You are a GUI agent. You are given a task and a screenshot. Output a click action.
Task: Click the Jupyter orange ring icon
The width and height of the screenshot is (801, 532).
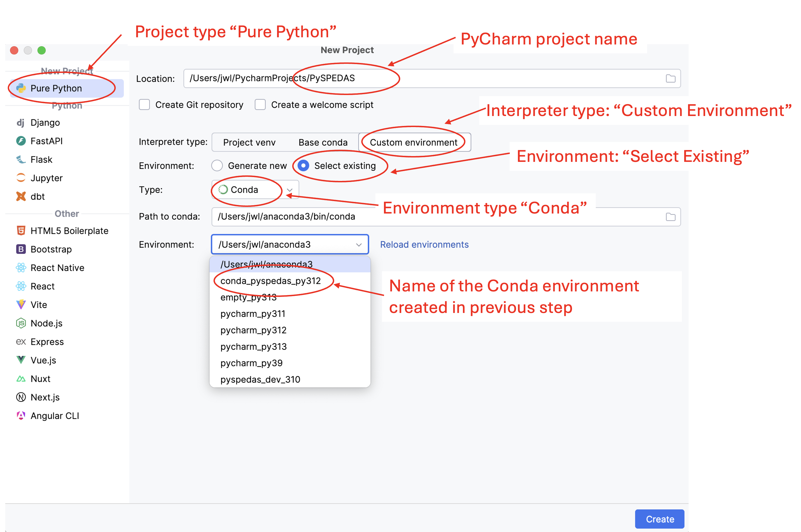point(21,178)
